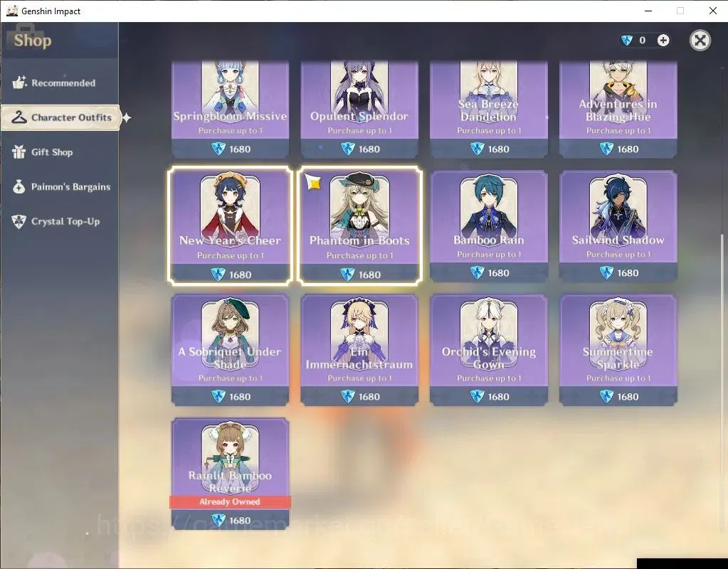Click the 1680 price on Springbloom Missive
The height and width of the screenshot is (569, 728).
point(240,149)
